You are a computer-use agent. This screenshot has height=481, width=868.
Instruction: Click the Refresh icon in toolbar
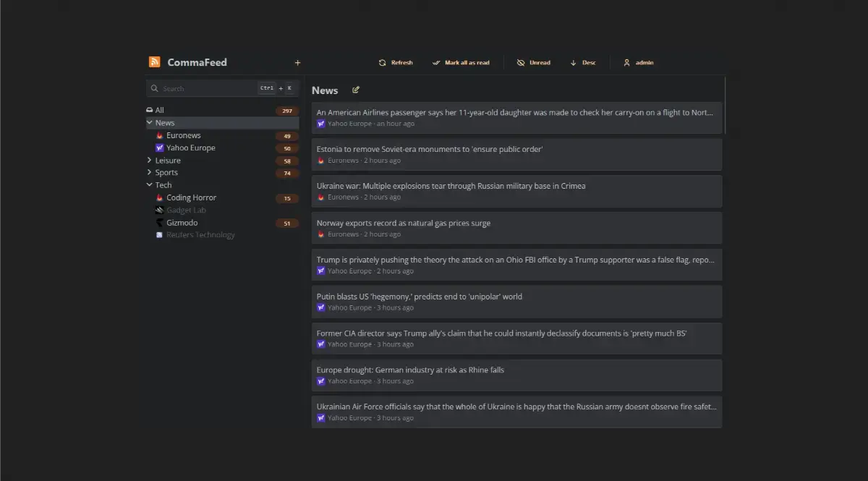pos(383,63)
